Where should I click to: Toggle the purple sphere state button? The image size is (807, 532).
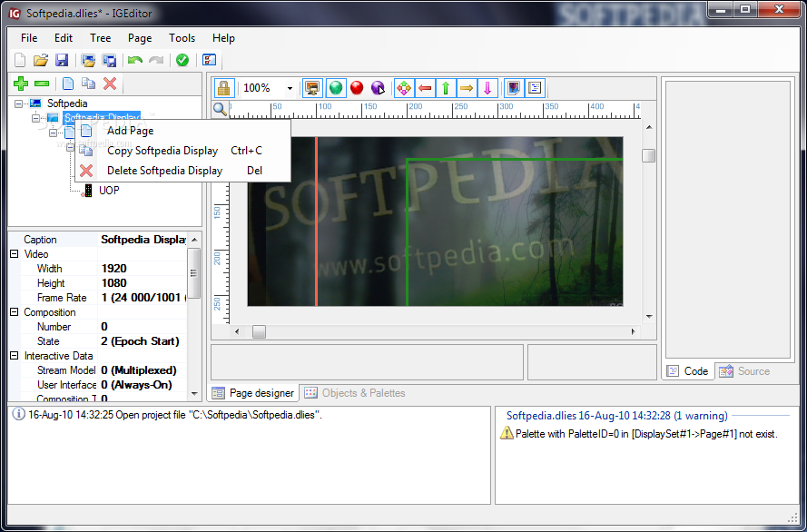(378, 88)
